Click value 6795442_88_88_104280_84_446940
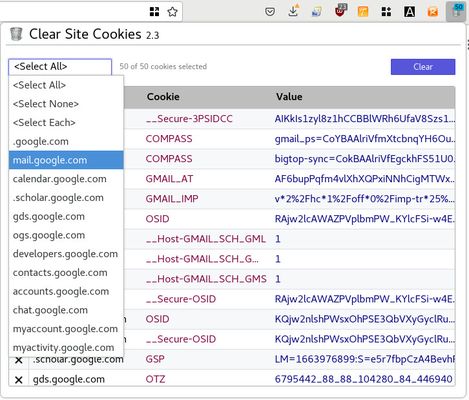Image resolution: width=469 pixels, height=400 pixels. tap(363, 379)
